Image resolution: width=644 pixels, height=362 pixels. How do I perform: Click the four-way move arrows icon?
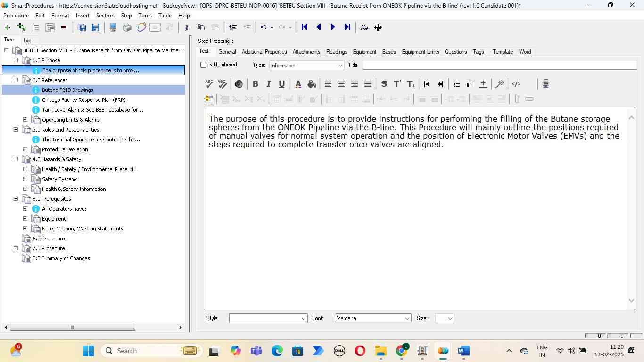[x=378, y=27]
